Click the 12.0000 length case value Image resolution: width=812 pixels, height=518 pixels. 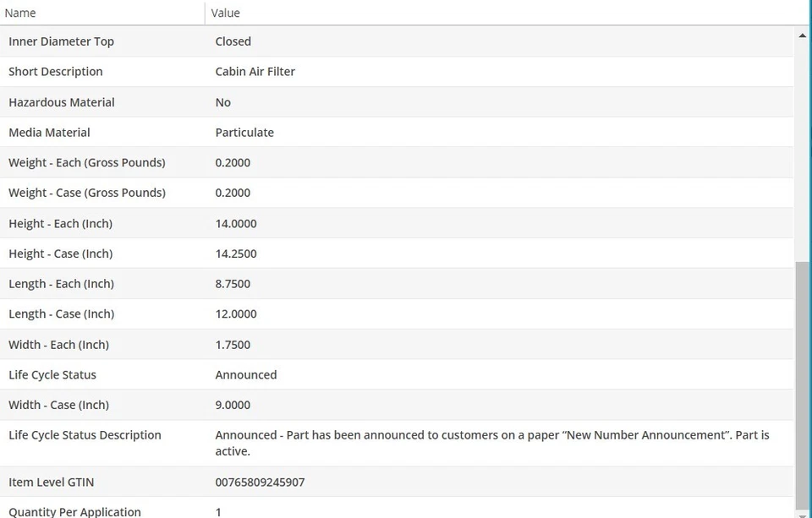click(x=236, y=314)
